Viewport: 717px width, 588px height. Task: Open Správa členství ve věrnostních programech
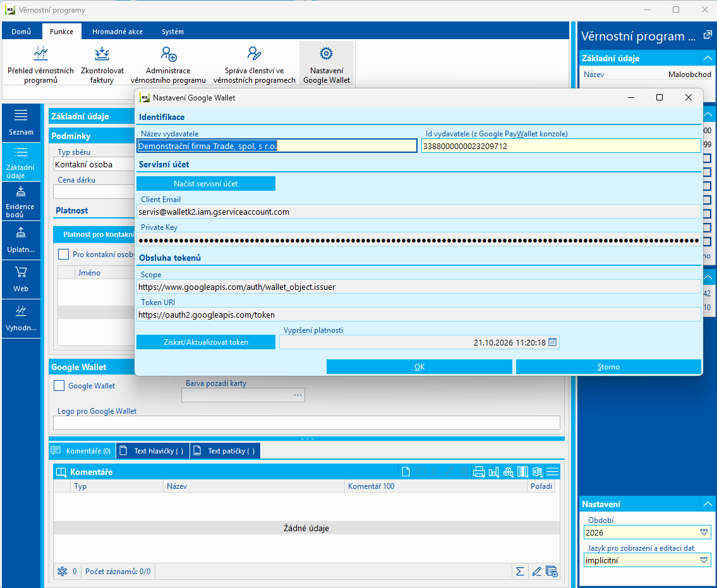pos(254,64)
